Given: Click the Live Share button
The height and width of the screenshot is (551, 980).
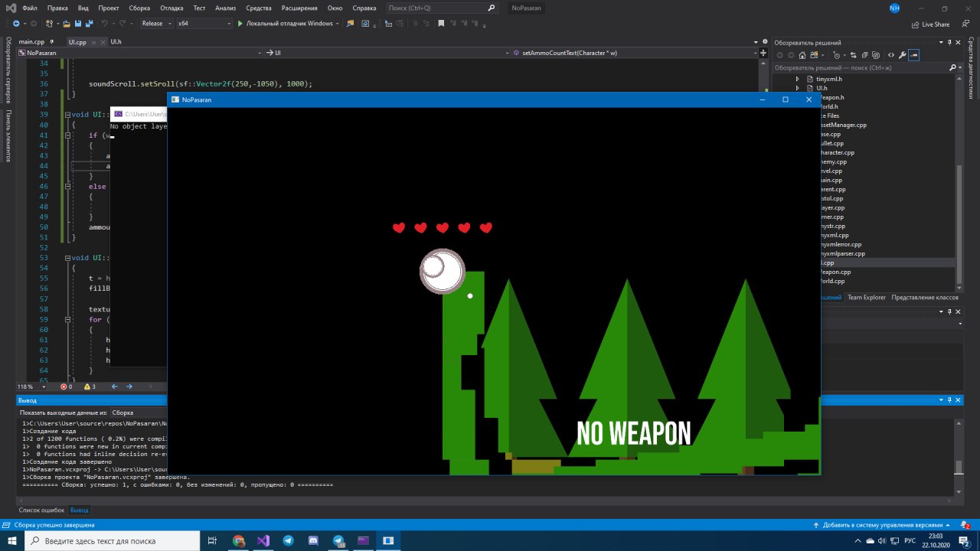Looking at the screenshot, I should click(x=930, y=24).
